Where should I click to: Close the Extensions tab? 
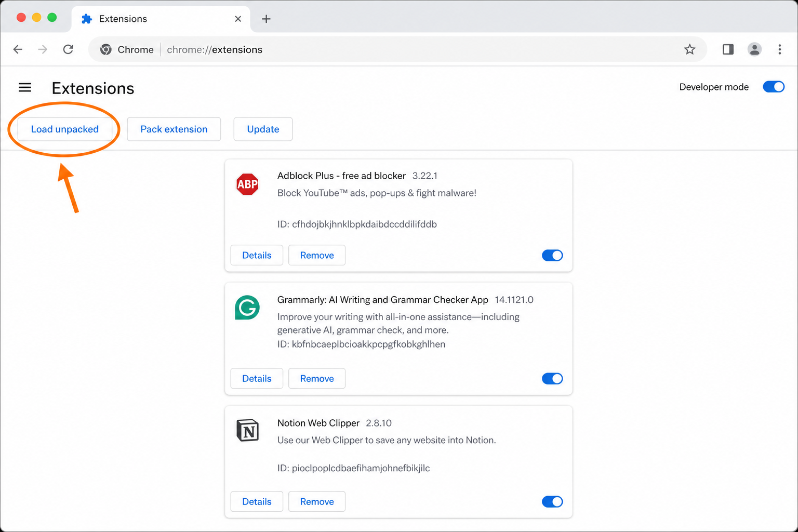[238, 19]
